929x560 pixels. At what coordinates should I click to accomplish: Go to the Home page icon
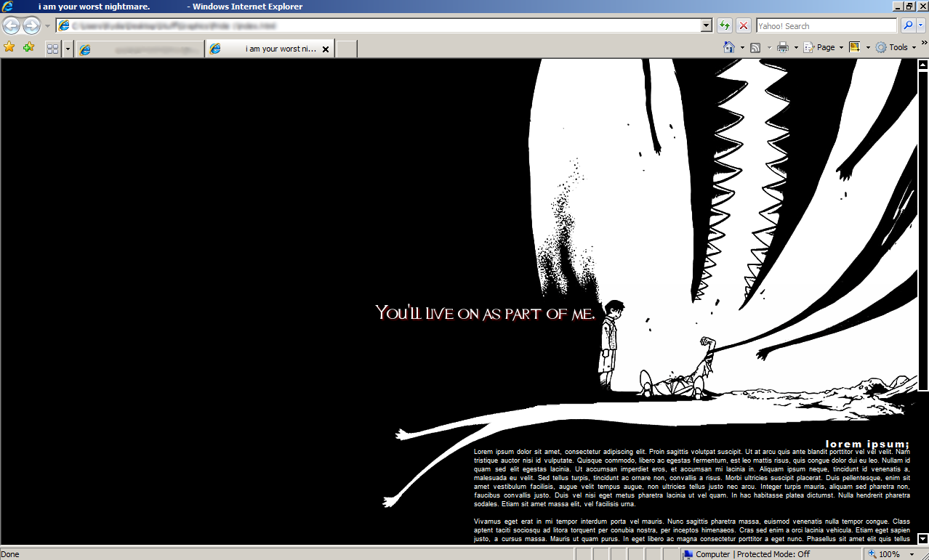(729, 47)
